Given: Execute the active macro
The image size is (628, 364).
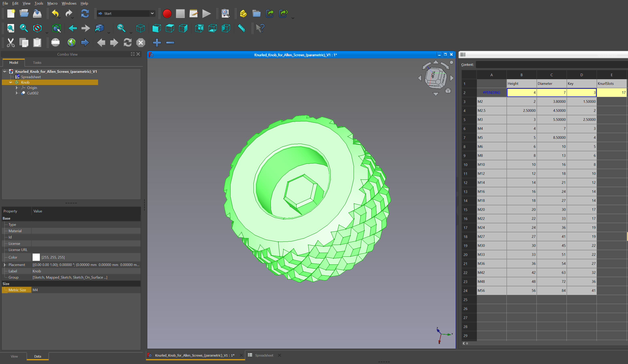Looking at the screenshot, I should click(x=206, y=13).
